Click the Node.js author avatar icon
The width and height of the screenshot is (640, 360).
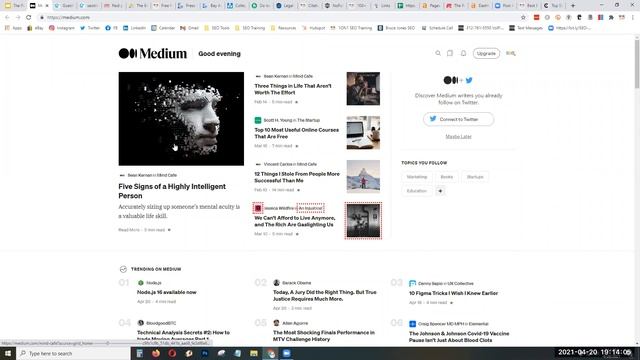tap(141, 283)
